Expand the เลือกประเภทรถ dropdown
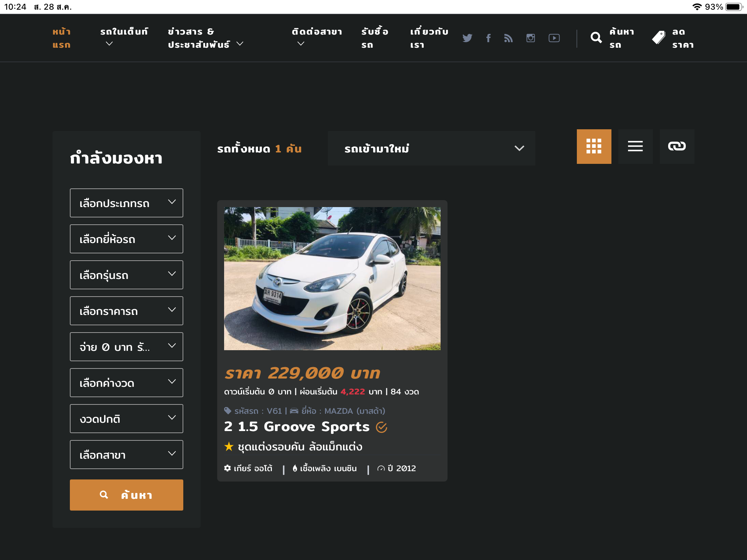Screen dimensions: 747x560 pos(127,203)
